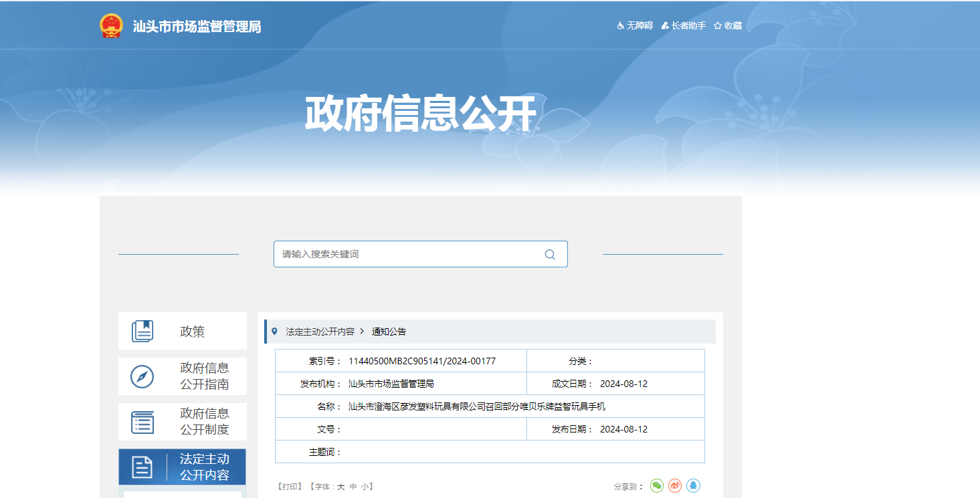Click the document icon for 法定主动公开内容
Viewport: 980px width, 498px height.
142,467
